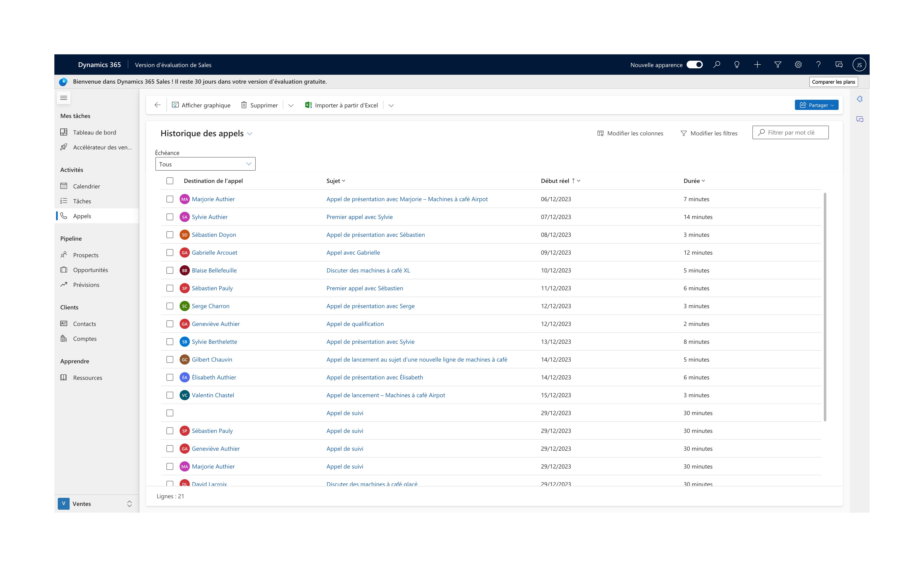This screenshot has width=924, height=567.
Task: Click the Excel import icon
Action: [x=308, y=105]
